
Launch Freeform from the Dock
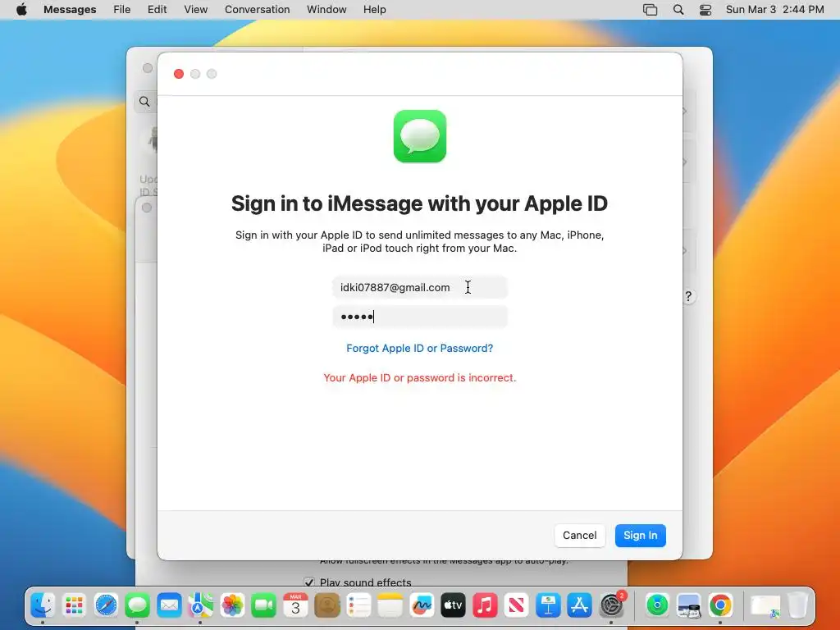pyautogui.click(x=422, y=605)
